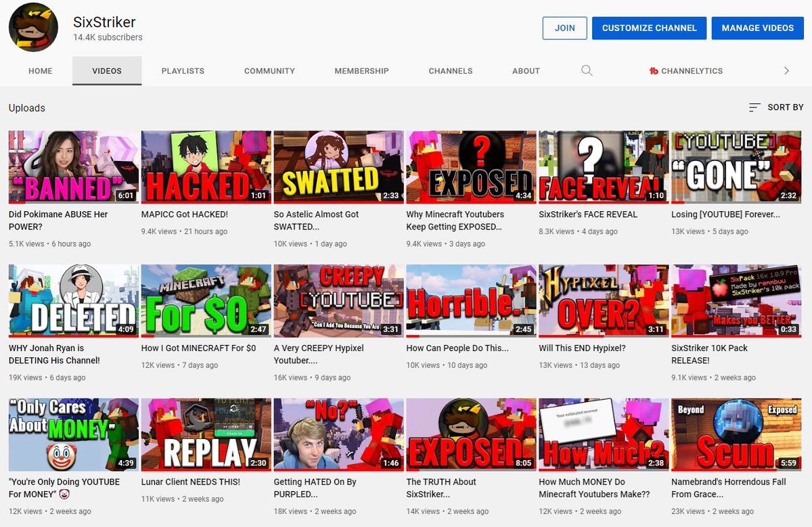This screenshot has width=812, height=527.
Task: Click title 'Getting HATED On By PURPLED...'
Action: click(315, 488)
